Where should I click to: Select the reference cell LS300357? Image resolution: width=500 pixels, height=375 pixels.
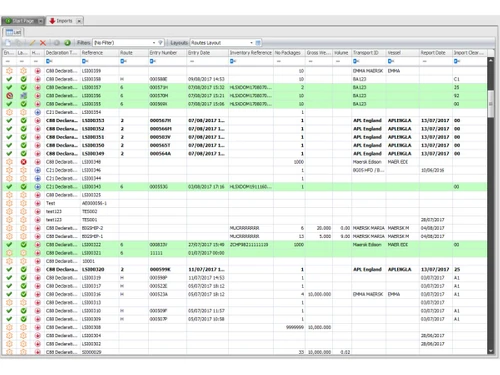click(100, 87)
